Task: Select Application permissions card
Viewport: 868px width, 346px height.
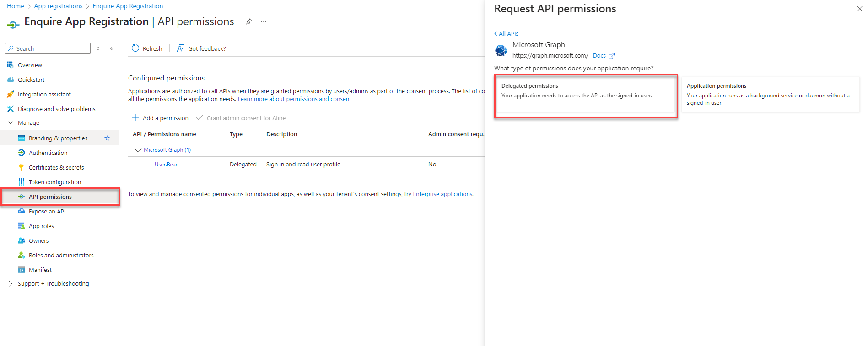Action: pos(771,95)
